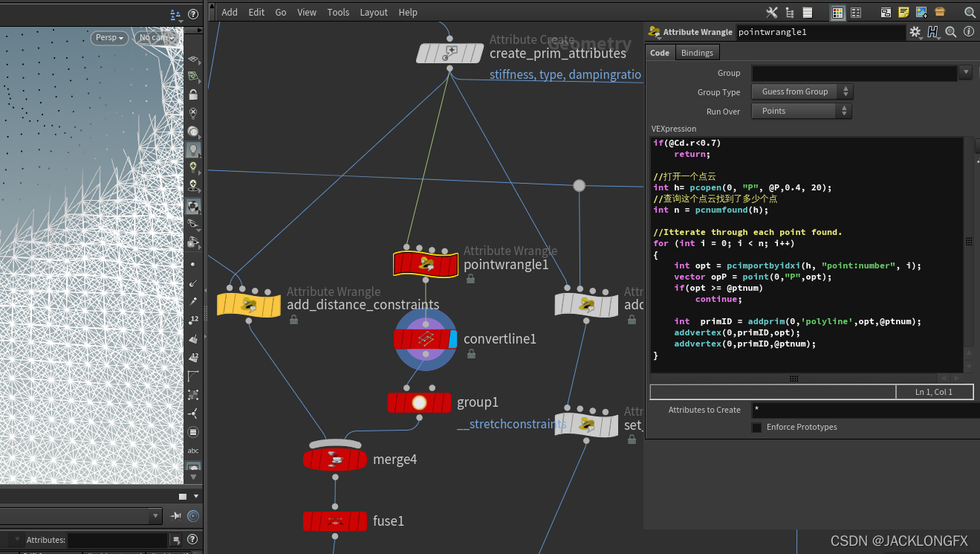Select the pointwrangle1 node

tap(426, 264)
